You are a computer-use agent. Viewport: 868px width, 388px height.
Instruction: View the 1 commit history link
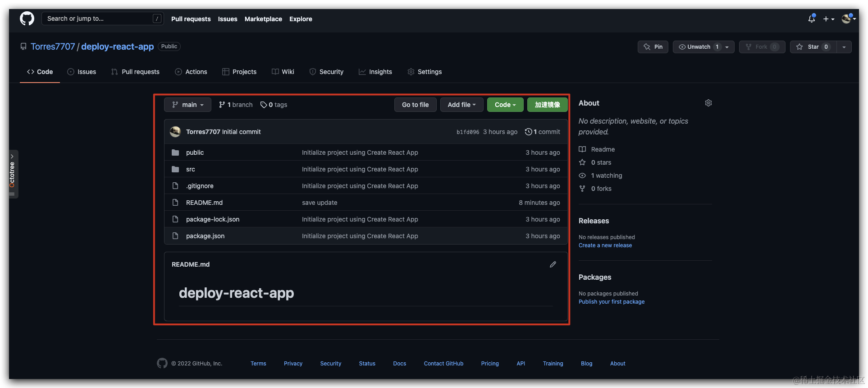click(543, 132)
